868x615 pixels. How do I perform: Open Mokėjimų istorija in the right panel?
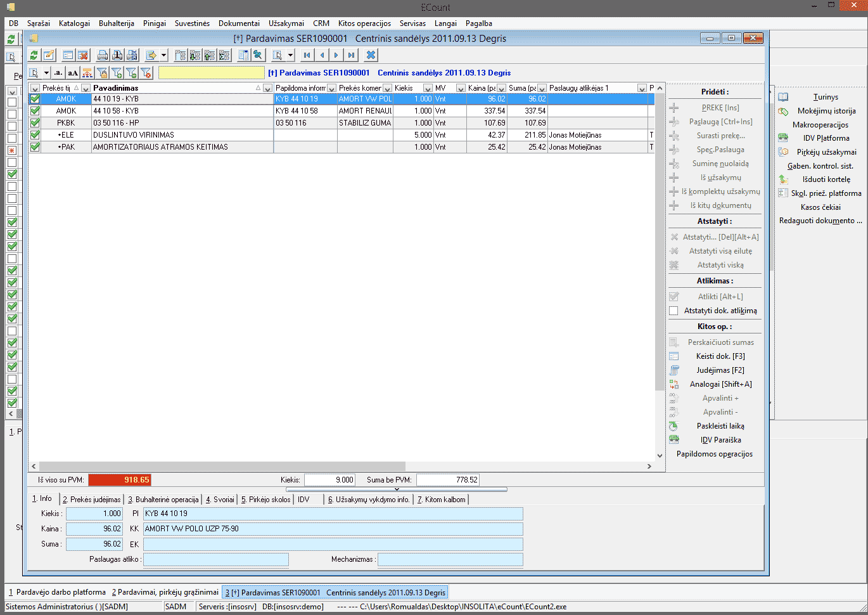(x=826, y=111)
